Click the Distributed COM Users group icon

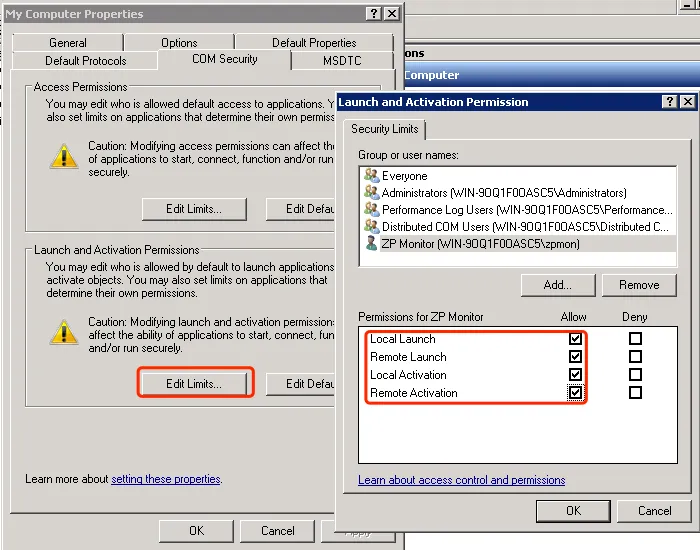coord(371,226)
